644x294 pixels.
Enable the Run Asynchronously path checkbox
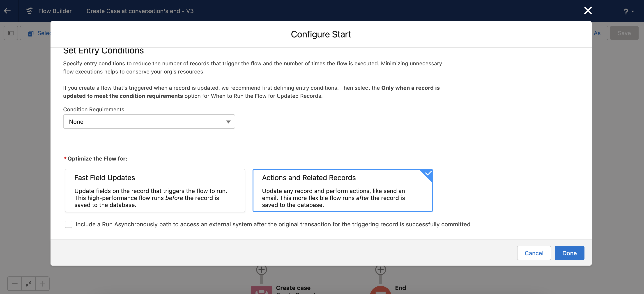(x=69, y=224)
